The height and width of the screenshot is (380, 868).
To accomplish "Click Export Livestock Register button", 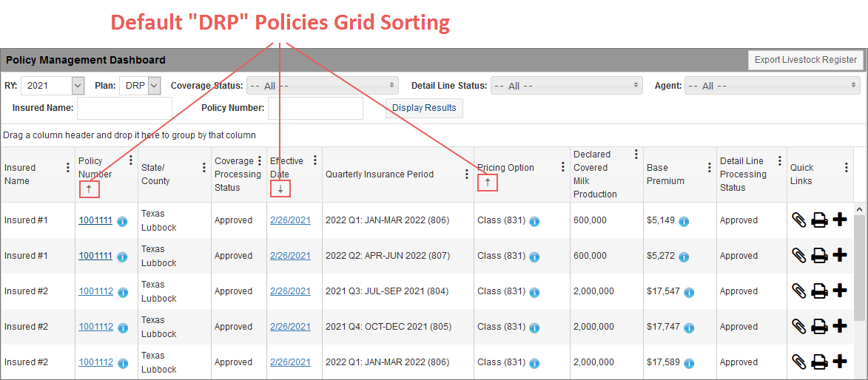I will 805,60.
